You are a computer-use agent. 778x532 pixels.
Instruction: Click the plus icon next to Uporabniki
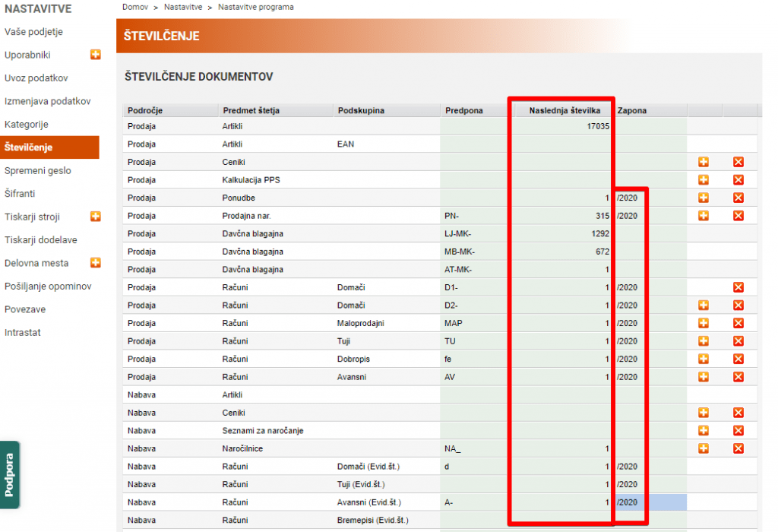tap(96, 55)
